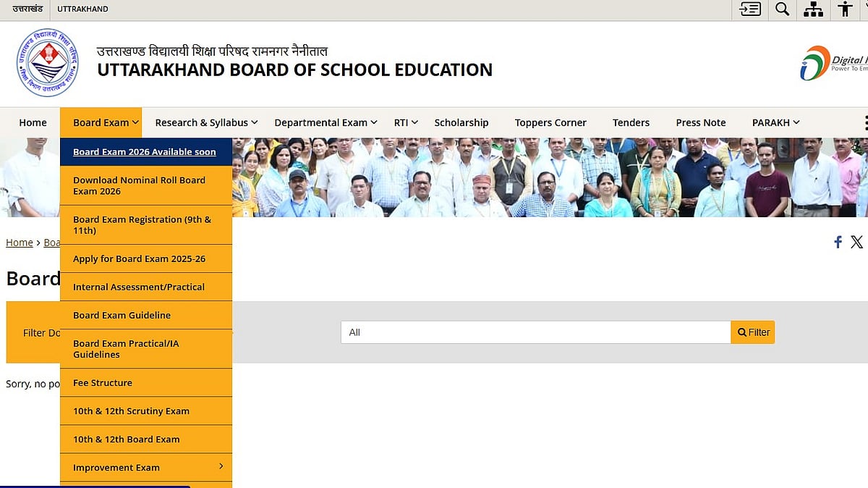The width and height of the screenshot is (868, 488).
Task: Open accessibility options icon
Action: click(844, 9)
